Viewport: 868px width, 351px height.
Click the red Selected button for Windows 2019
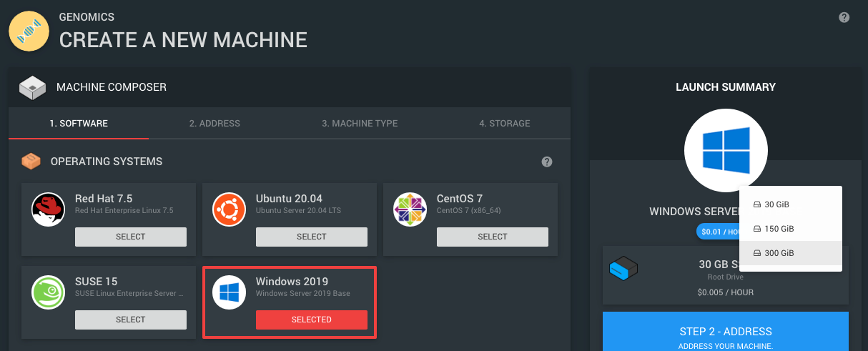pos(312,320)
